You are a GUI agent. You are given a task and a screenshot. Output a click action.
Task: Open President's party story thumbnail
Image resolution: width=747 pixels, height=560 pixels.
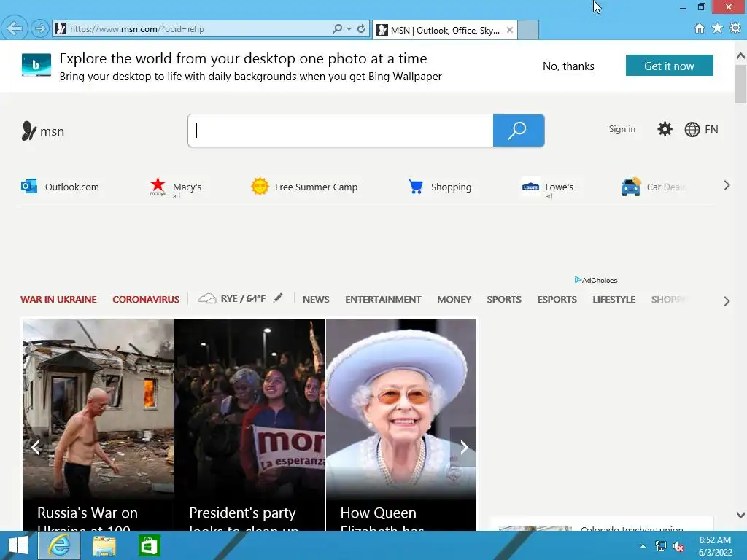pyautogui.click(x=249, y=424)
